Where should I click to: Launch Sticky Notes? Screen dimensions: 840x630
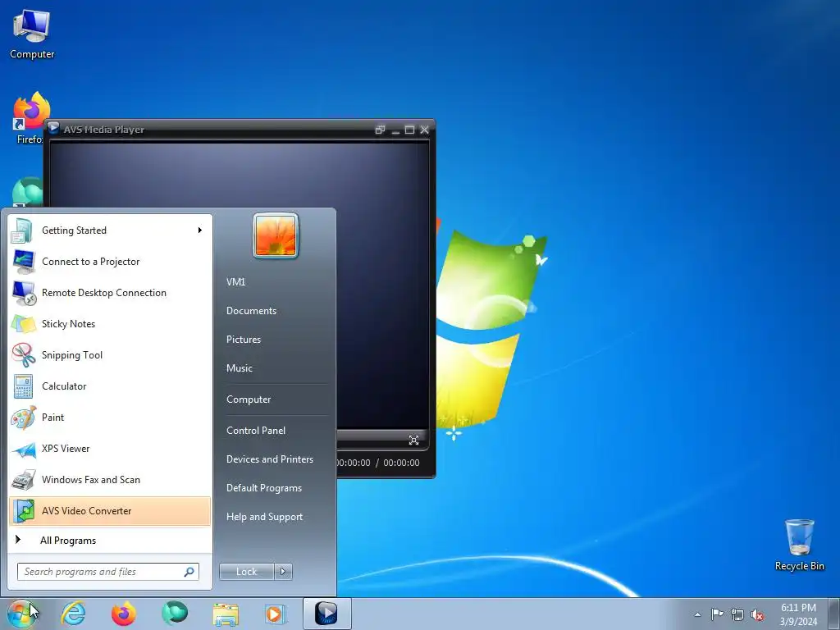coord(110,323)
